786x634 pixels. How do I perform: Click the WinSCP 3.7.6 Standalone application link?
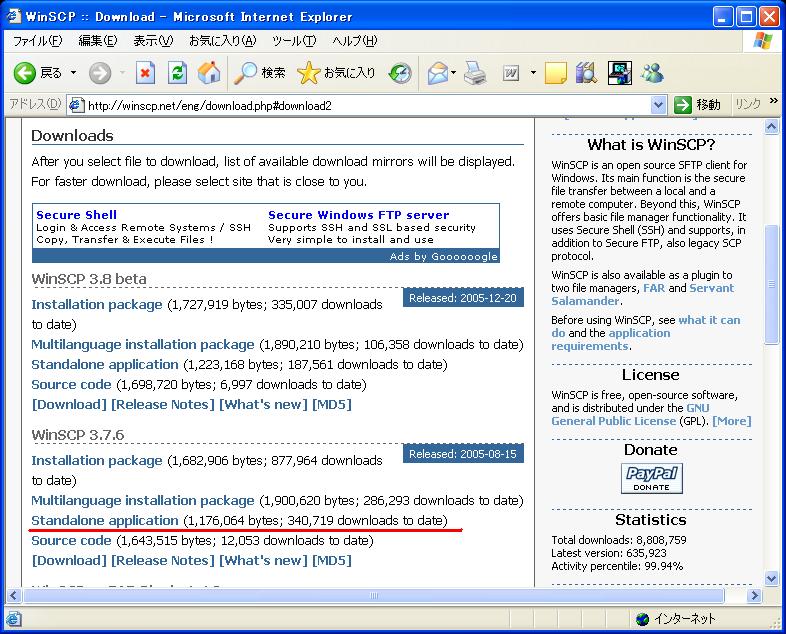[x=104, y=520]
